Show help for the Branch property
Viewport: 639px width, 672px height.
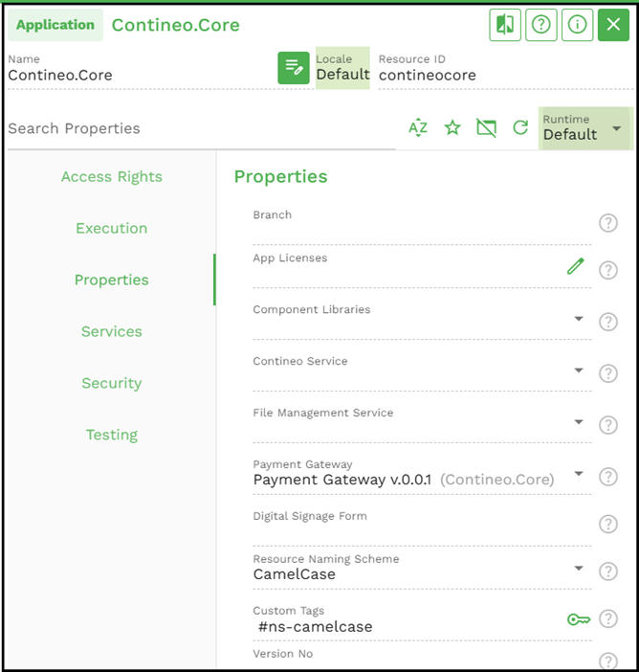pos(607,223)
